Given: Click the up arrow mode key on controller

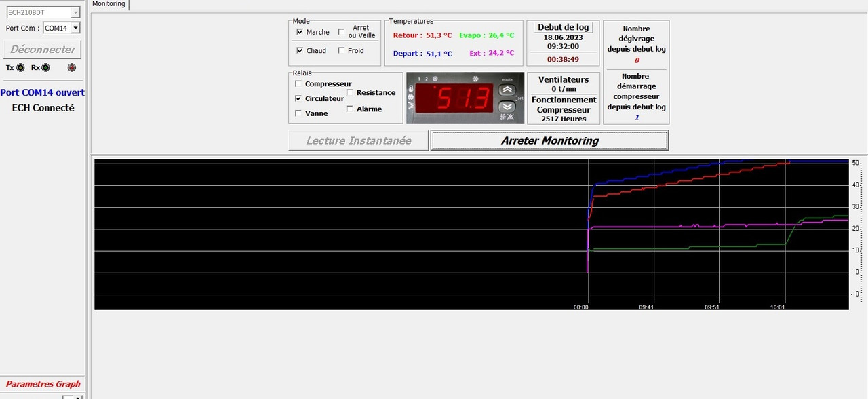Looking at the screenshot, I should 507,90.
